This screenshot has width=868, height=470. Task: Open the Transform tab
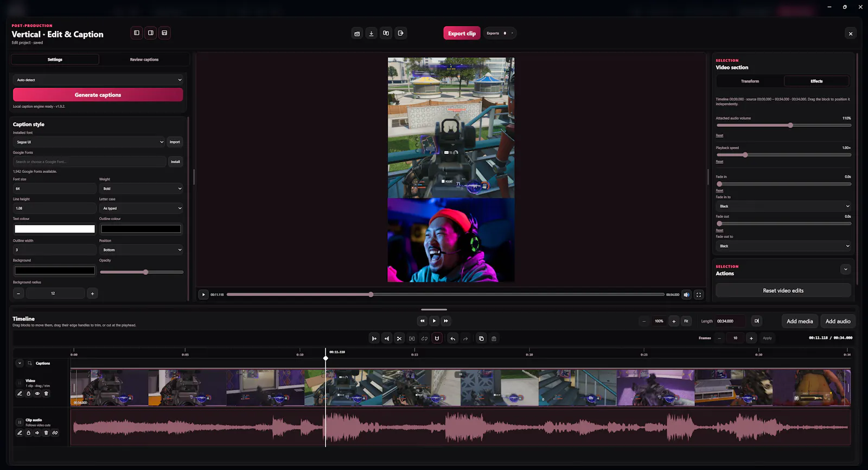click(x=750, y=81)
